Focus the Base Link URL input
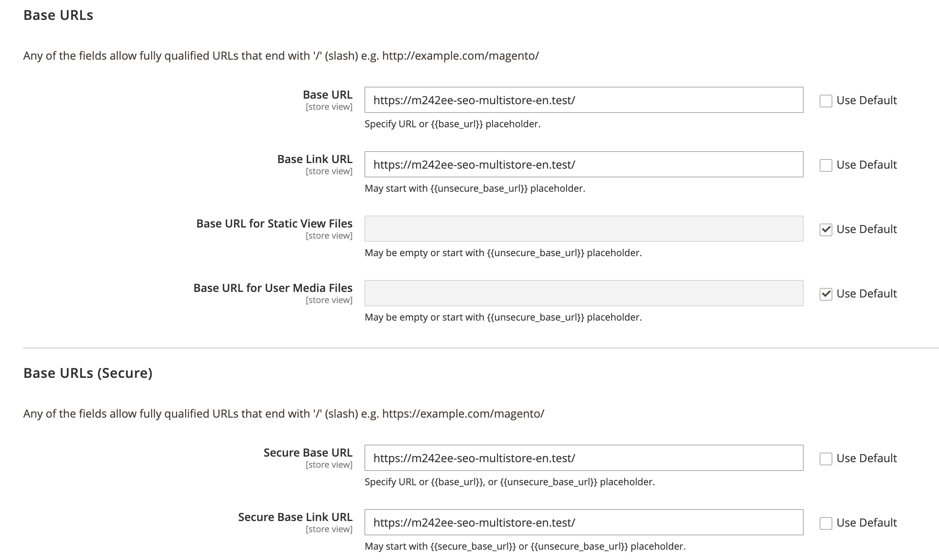The image size is (939, 560). (x=583, y=165)
